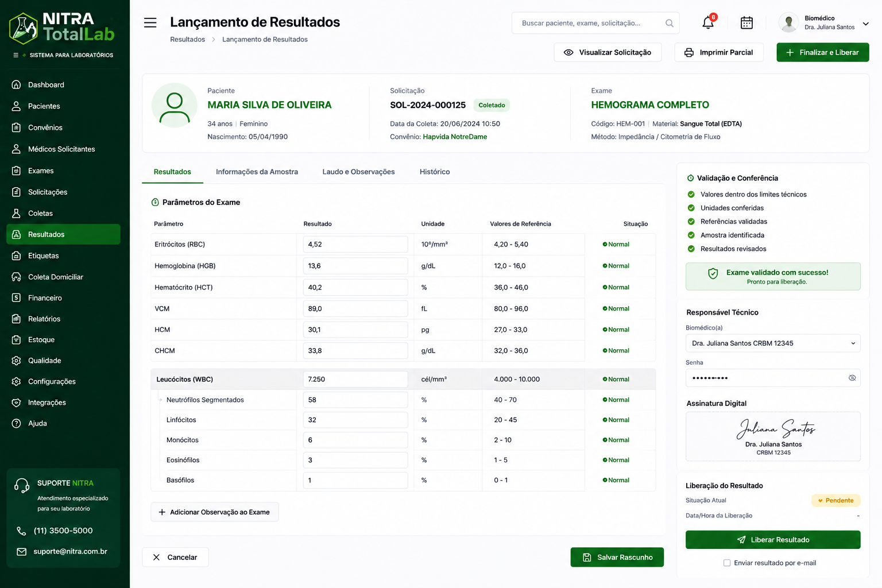Toggle password visibility eye in Senha field

click(852, 378)
